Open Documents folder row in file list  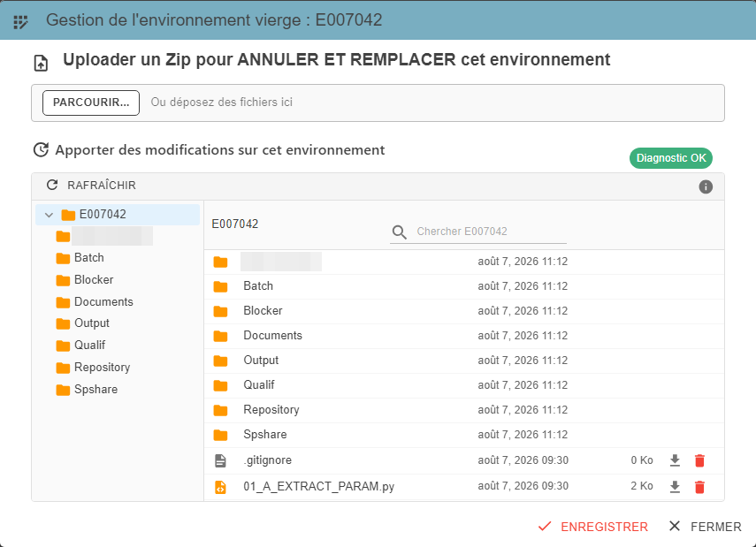[x=464, y=336]
